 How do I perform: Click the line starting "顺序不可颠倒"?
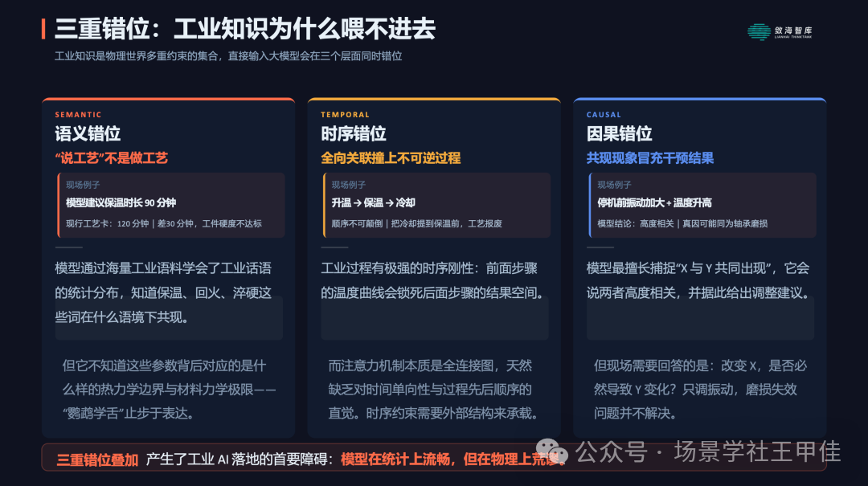[x=416, y=223]
